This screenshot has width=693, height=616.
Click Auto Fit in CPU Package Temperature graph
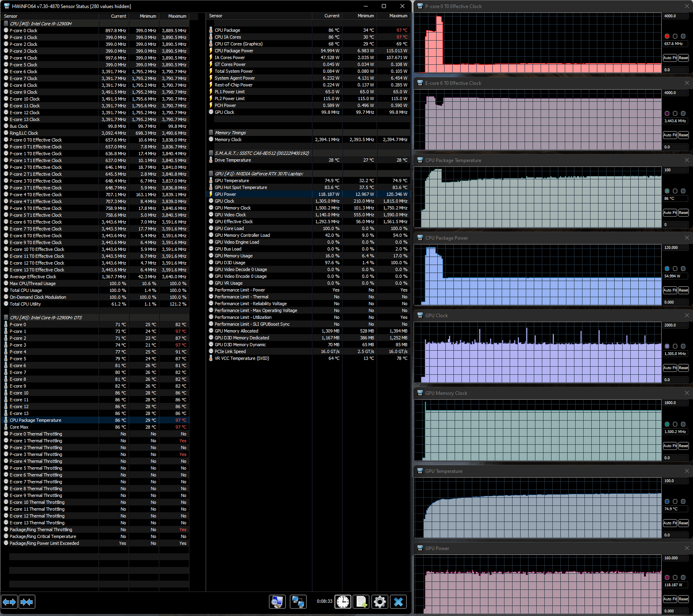pyautogui.click(x=670, y=213)
